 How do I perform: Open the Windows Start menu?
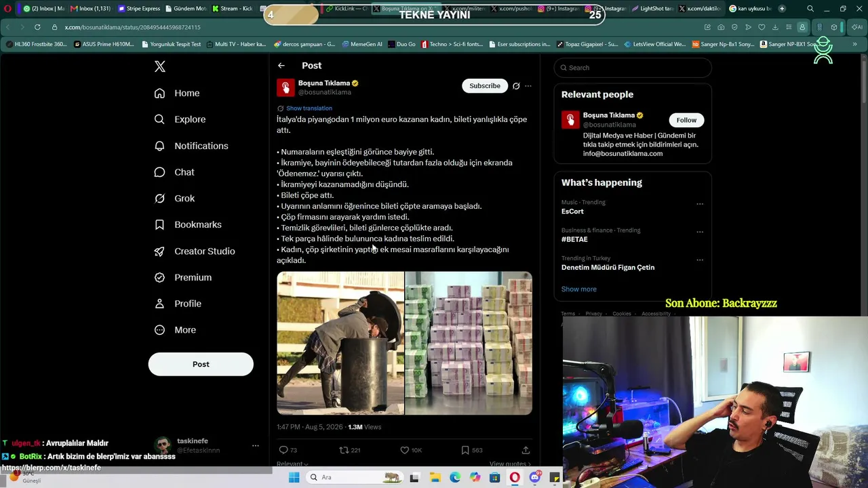[294, 477]
